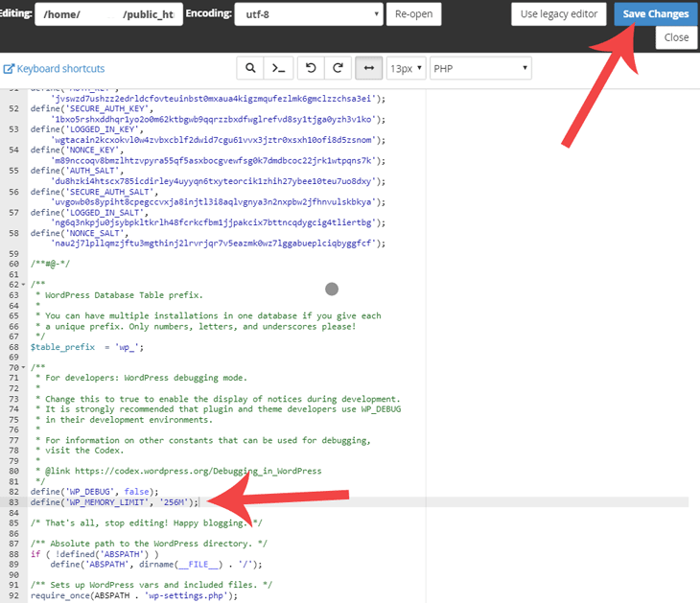
Task: Click define('SECURE_AUTH_KEY' on line 52
Action: (x=91, y=108)
